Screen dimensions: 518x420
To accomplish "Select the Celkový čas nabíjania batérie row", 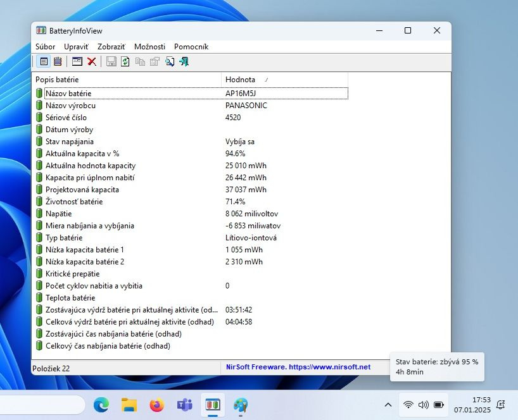I will 191,346.
